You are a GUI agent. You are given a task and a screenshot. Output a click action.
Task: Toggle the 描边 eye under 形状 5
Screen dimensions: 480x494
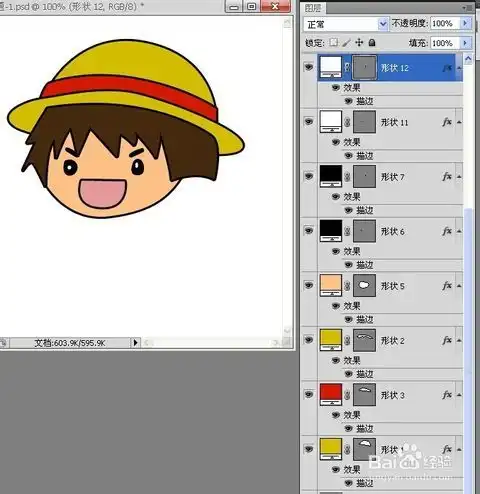pyautogui.click(x=348, y=319)
